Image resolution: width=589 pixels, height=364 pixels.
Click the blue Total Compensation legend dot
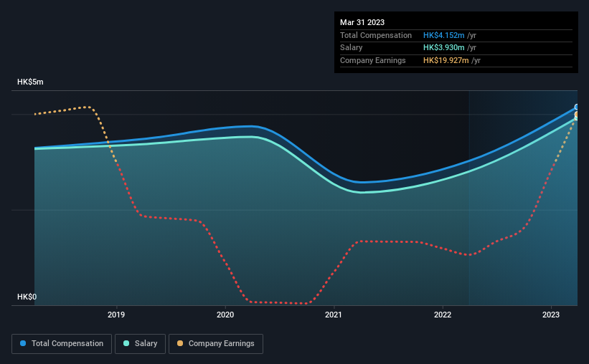click(x=23, y=343)
